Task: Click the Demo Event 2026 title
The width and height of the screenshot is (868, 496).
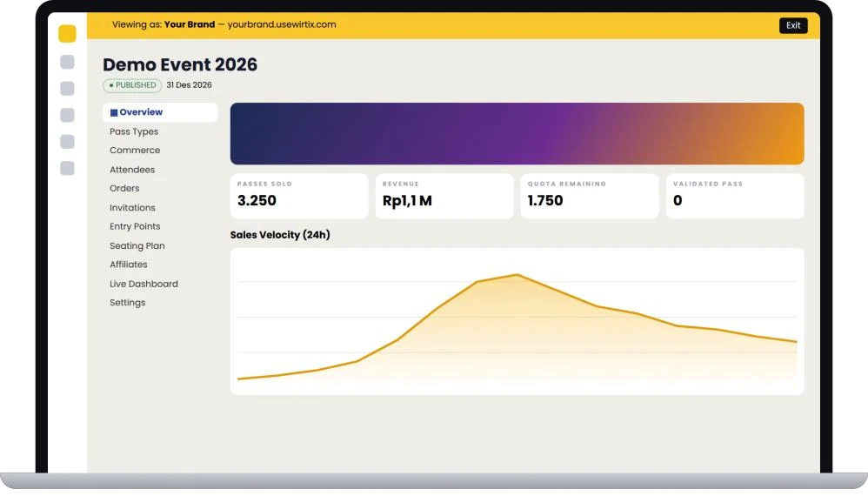Action: pyautogui.click(x=180, y=64)
